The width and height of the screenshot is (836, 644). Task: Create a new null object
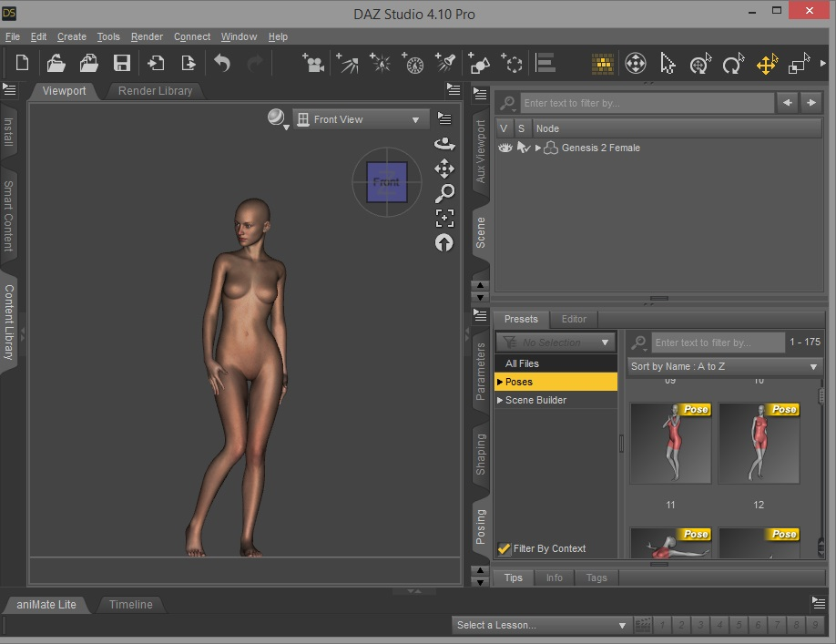(512, 63)
